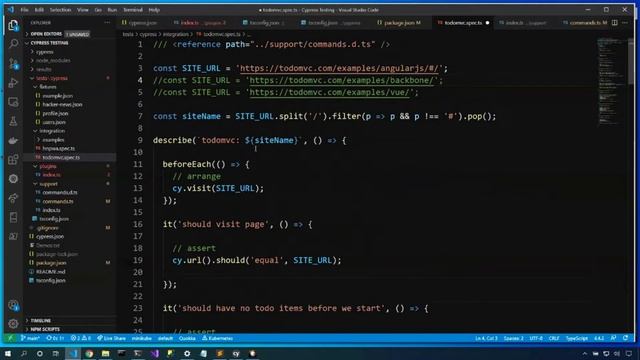
Task: Open Chrome from the taskbar
Action: pyautogui.click(x=89, y=353)
